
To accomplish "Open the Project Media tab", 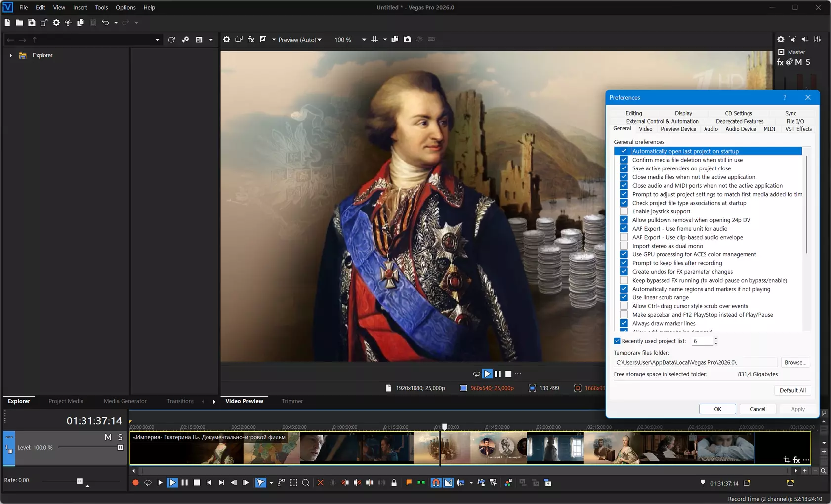I will (66, 401).
